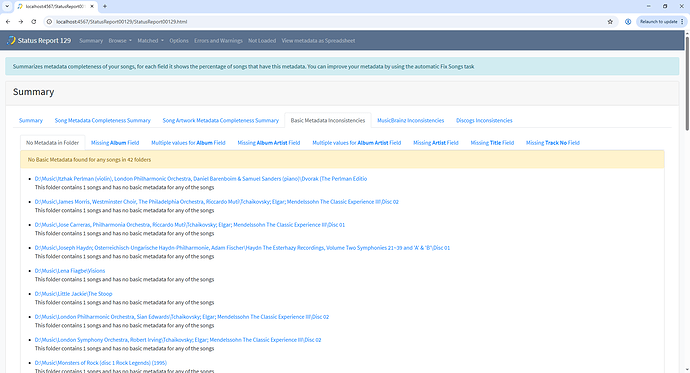Open a new browser tab

105,6
